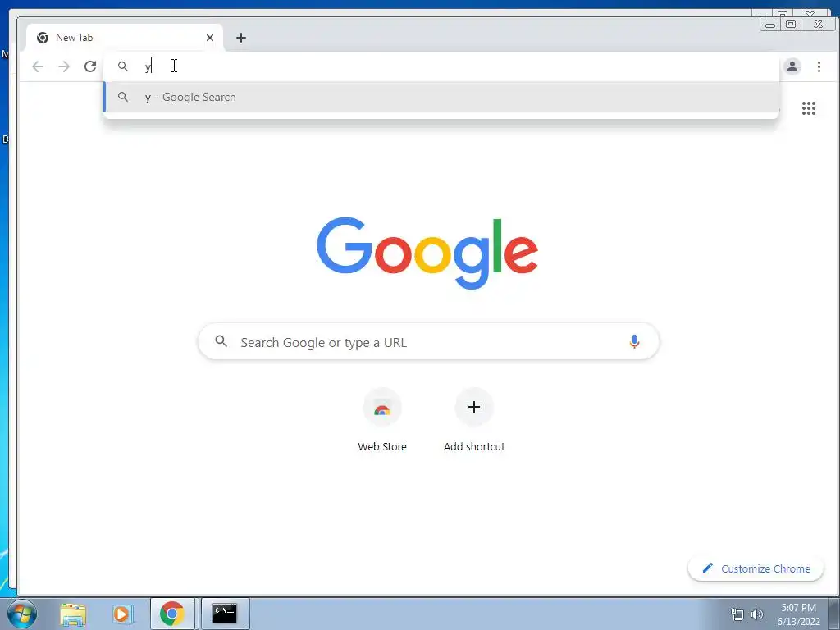The height and width of the screenshot is (630, 840).
Task: Open the Windows Start menu
Action: (x=22, y=614)
